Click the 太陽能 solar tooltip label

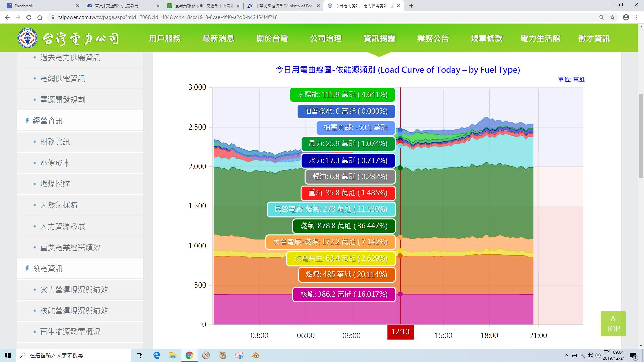pos(342,95)
